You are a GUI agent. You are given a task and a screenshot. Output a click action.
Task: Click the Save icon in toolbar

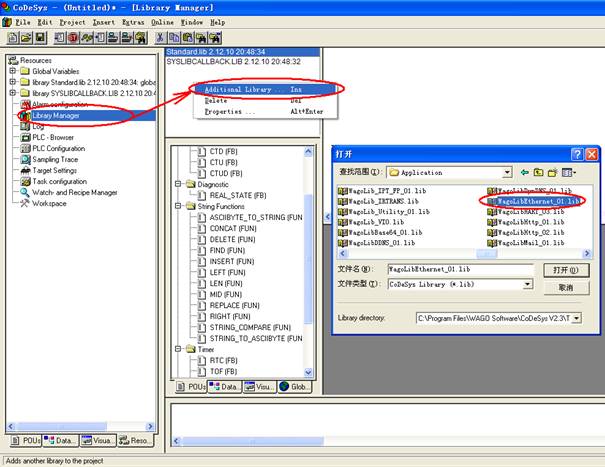coord(40,37)
